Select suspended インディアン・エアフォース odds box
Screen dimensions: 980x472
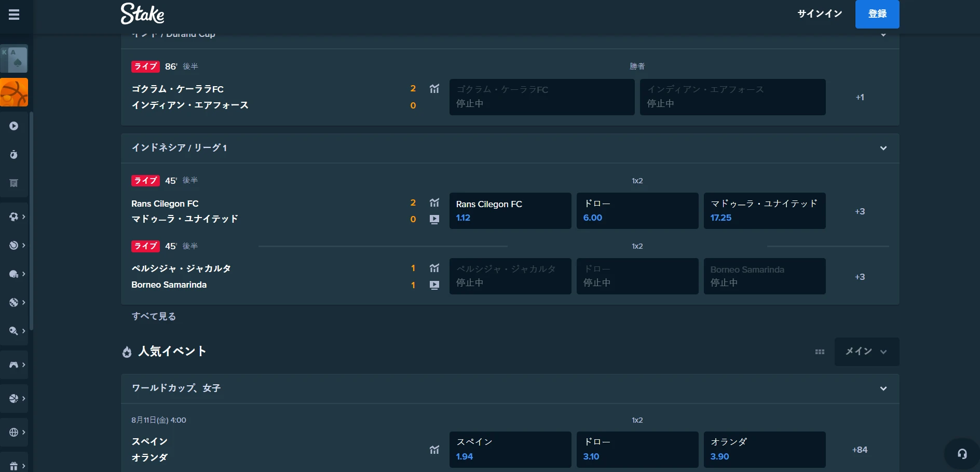point(733,97)
